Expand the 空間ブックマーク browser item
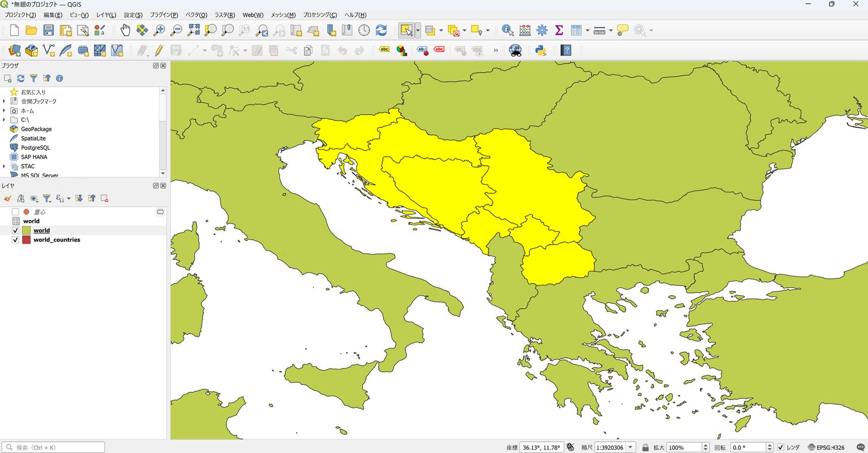This screenshot has height=453, width=868. click(4, 101)
